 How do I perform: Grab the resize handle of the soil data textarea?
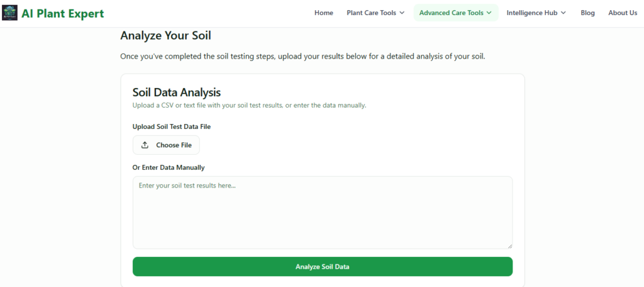coord(509,245)
